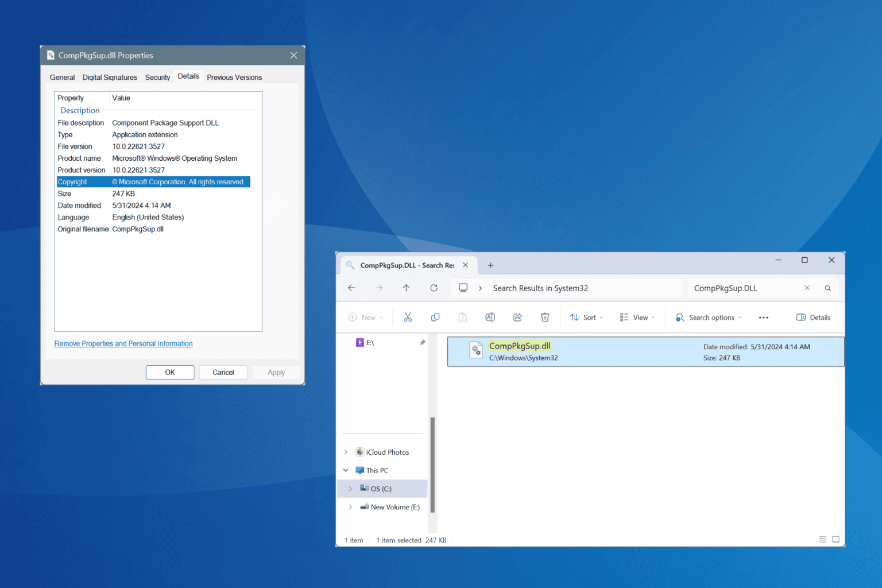
Task: Click the address bar chevron before Search Results
Action: 480,288
